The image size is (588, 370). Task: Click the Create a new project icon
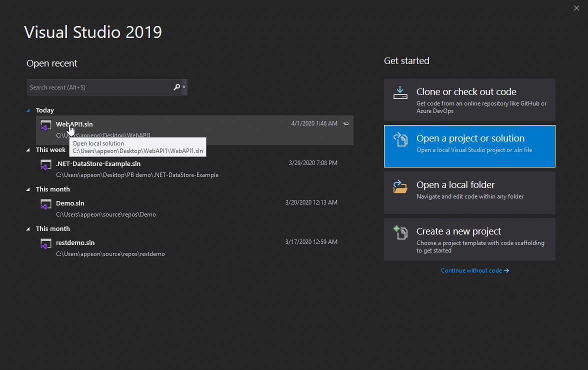pos(400,232)
